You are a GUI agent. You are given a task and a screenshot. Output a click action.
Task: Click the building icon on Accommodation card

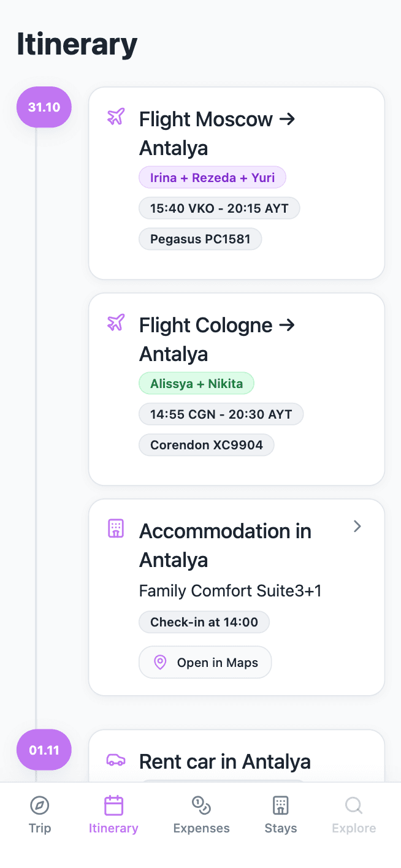click(x=116, y=528)
